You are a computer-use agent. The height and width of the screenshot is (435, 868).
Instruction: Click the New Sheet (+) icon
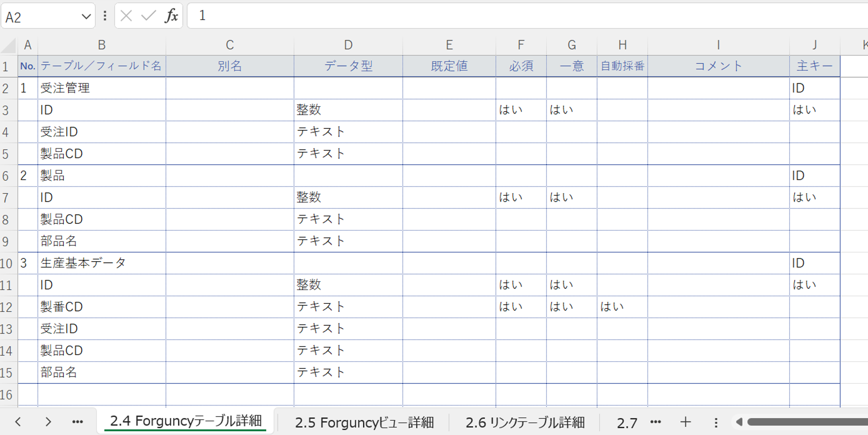point(685,422)
